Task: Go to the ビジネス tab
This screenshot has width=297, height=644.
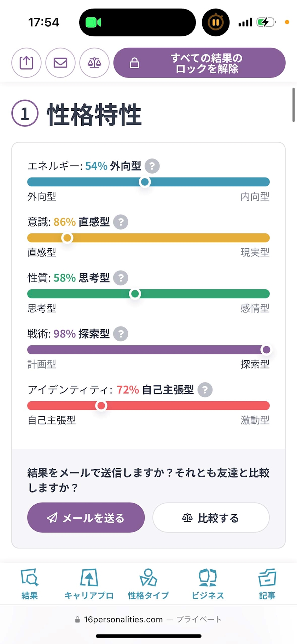Action: pyautogui.click(x=208, y=584)
